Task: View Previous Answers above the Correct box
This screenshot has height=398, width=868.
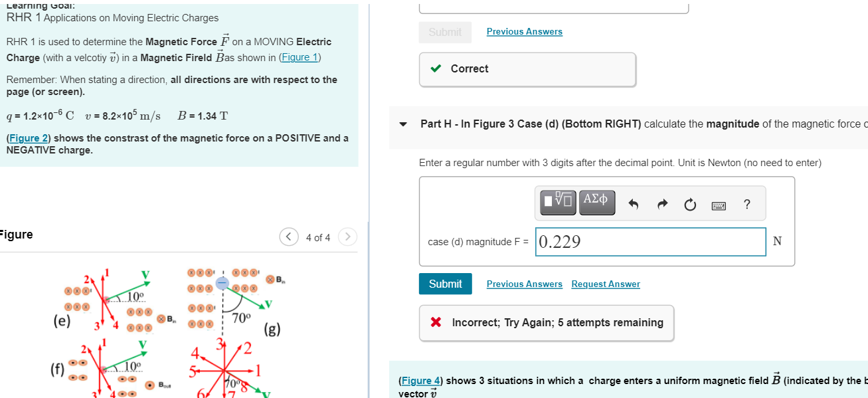Action: pos(524,31)
